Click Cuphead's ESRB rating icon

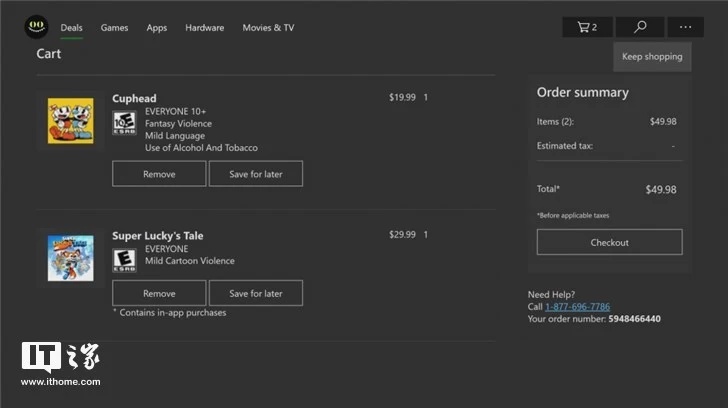[124, 123]
